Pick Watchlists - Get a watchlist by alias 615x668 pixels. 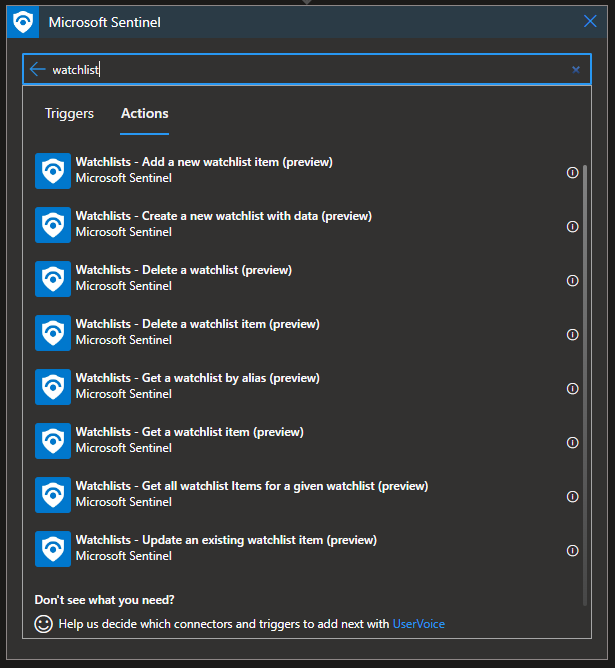pos(198,378)
